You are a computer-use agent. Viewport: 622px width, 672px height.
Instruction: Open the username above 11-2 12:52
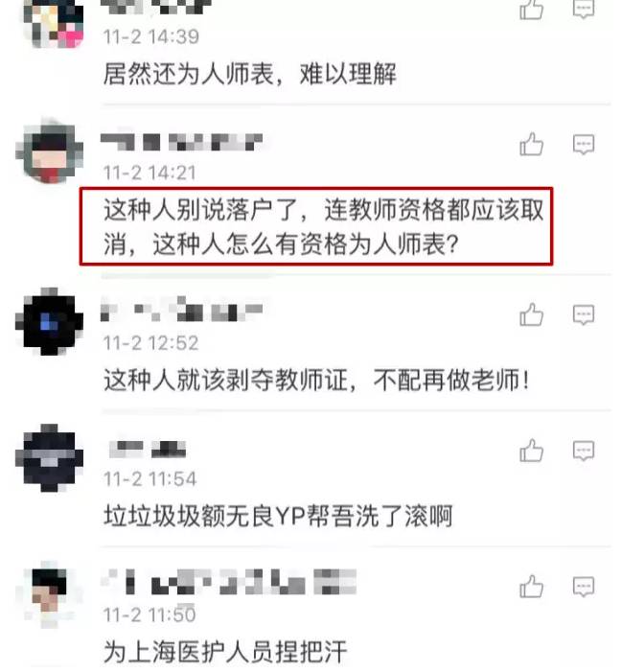coord(182,309)
